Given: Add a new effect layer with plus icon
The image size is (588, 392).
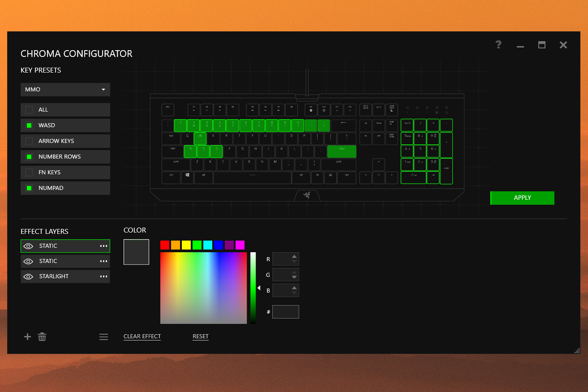Looking at the screenshot, I should (27, 337).
